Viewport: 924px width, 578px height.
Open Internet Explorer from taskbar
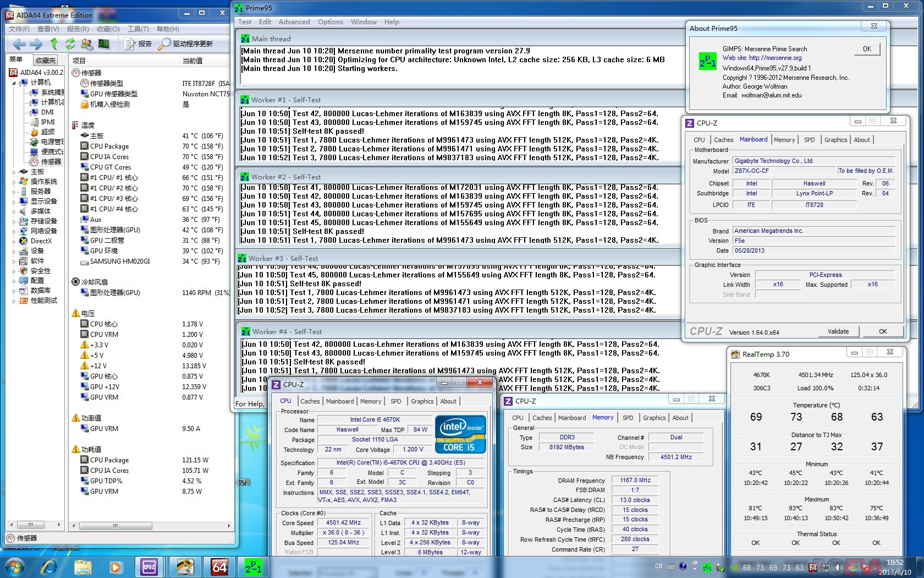tap(49, 566)
